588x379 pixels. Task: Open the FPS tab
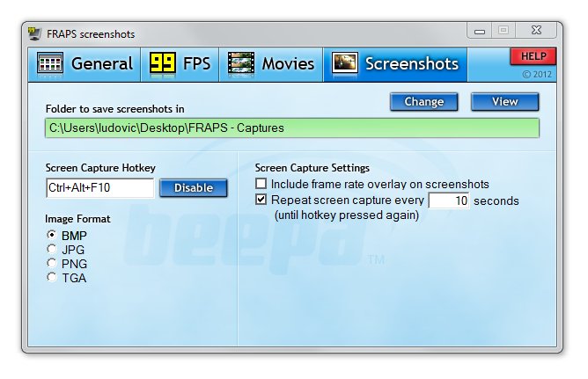180,63
